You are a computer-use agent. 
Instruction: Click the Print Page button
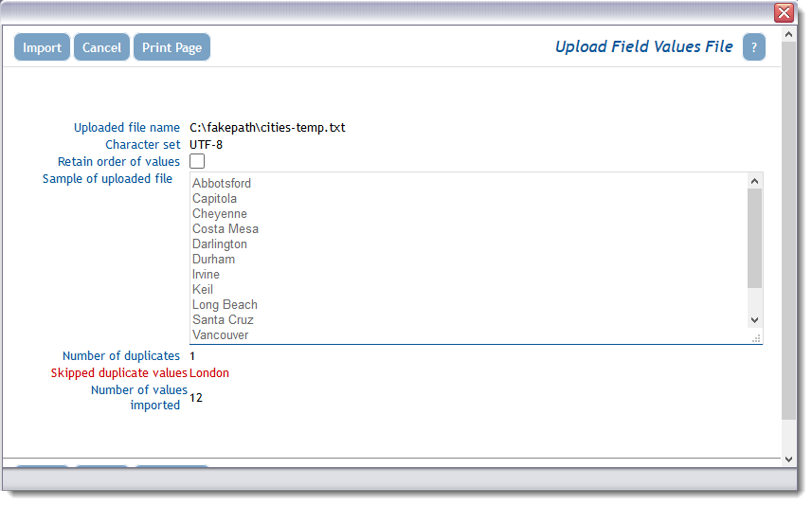171,47
